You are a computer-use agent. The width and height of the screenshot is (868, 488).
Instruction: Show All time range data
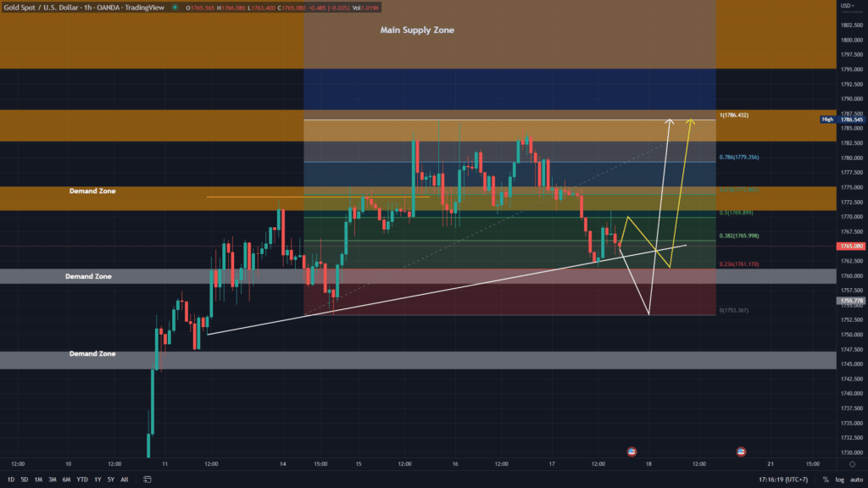[125, 480]
